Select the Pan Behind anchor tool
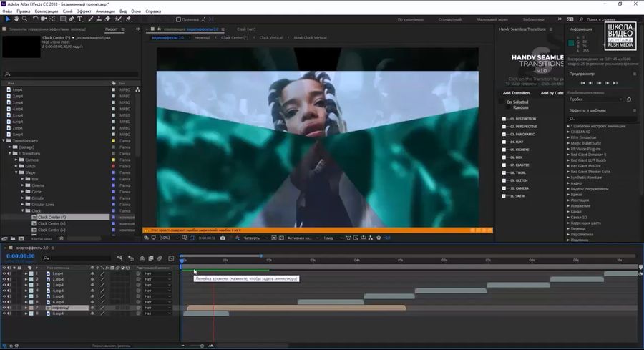Image resolution: width=644 pixels, height=350 pixels. (x=52, y=19)
